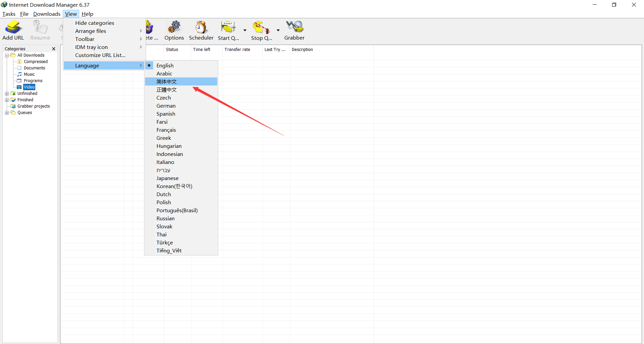644x344 pixels.
Task: Click the IDM app icon in title bar
Action: tap(4, 5)
